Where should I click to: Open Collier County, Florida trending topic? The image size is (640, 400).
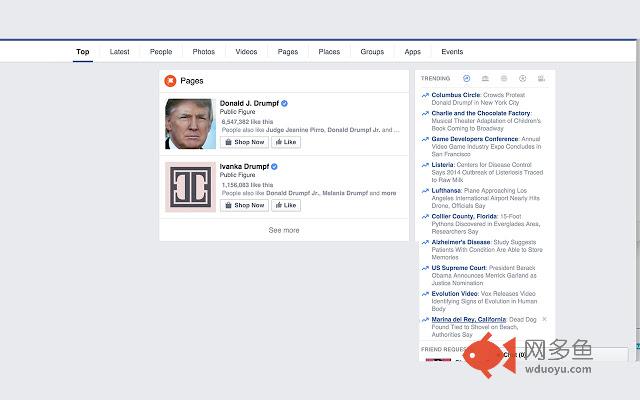pos(464,216)
